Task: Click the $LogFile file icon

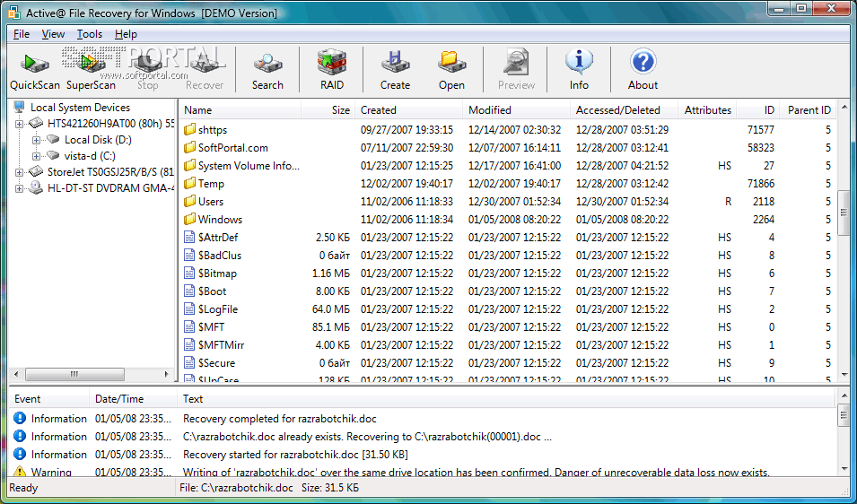Action: tap(189, 309)
